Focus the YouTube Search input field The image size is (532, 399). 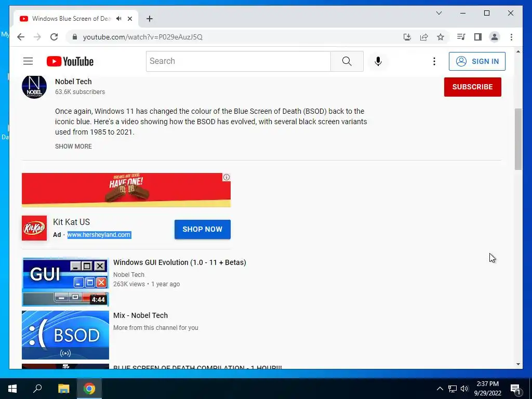pos(238,61)
